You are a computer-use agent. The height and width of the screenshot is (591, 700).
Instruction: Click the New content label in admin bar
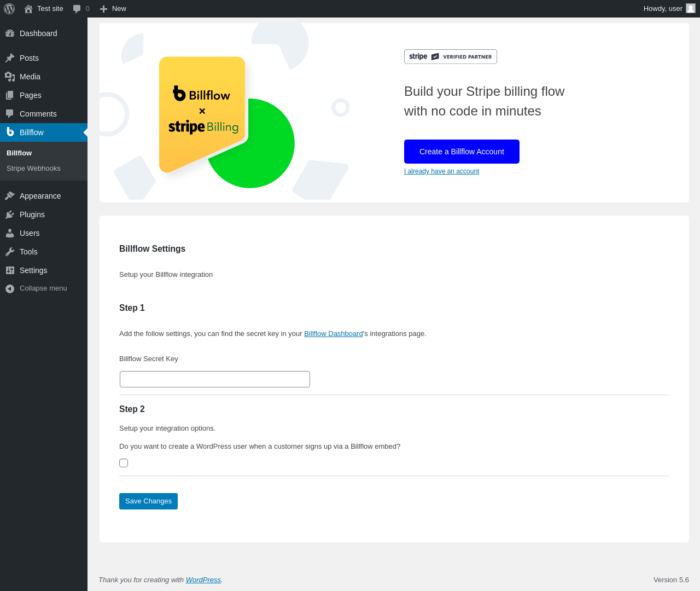[x=119, y=9]
